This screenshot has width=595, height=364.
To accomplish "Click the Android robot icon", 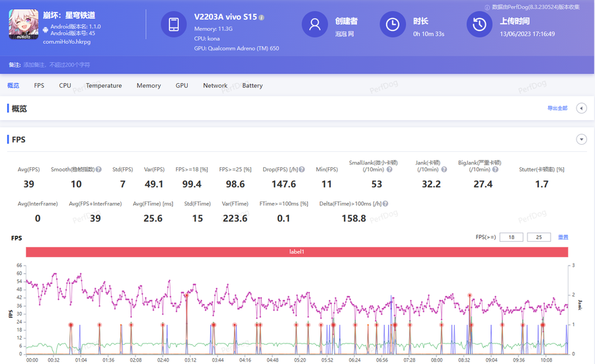I will tap(46, 30).
